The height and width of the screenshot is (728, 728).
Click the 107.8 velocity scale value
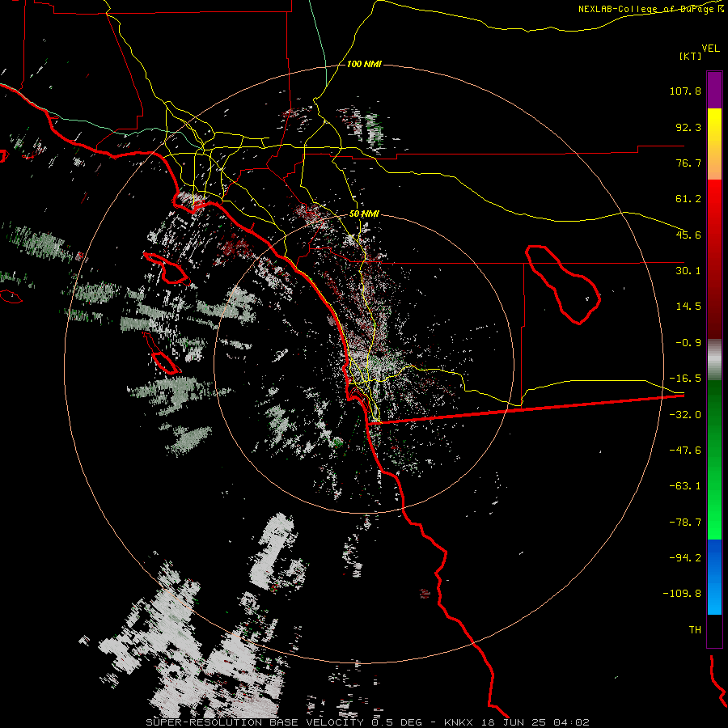pyautogui.click(x=685, y=91)
